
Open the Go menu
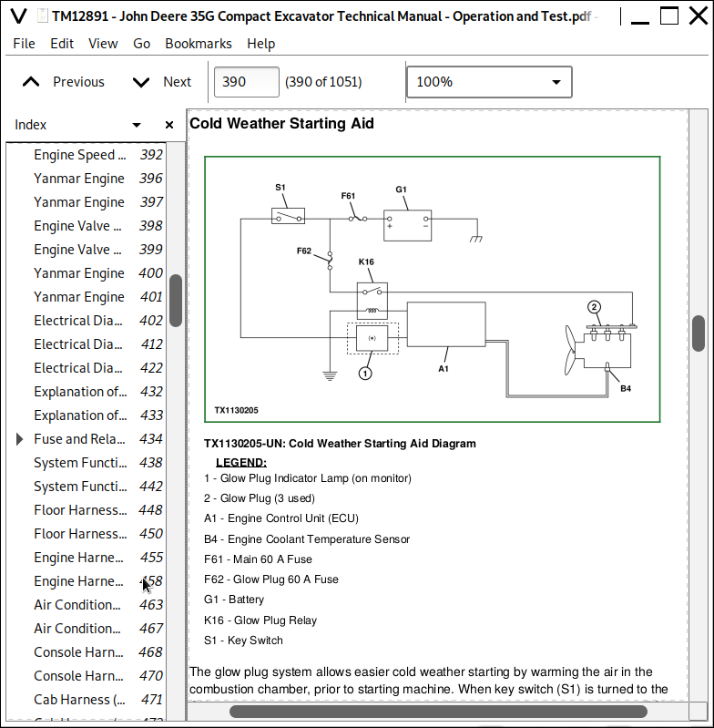click(x=141, y=44)
